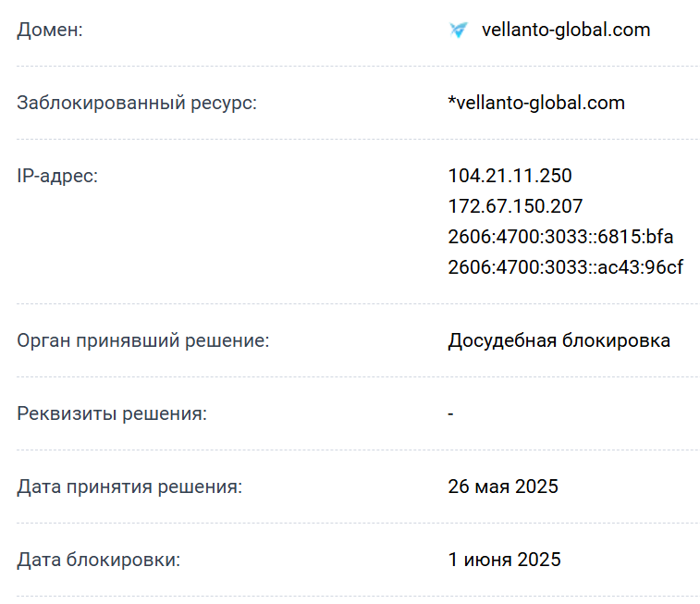Click the IPv6 address ending in 6815:bfa

[x=560, y=237]
